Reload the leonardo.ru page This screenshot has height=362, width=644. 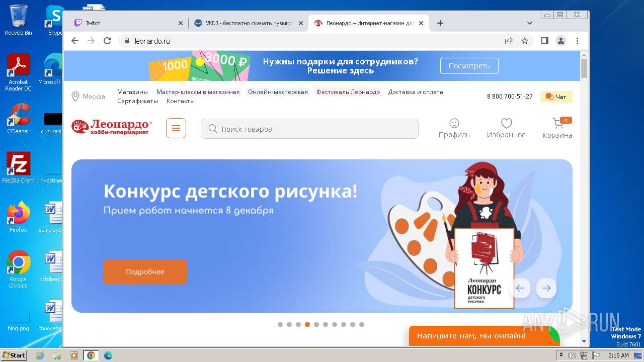[x=107, y=41]
